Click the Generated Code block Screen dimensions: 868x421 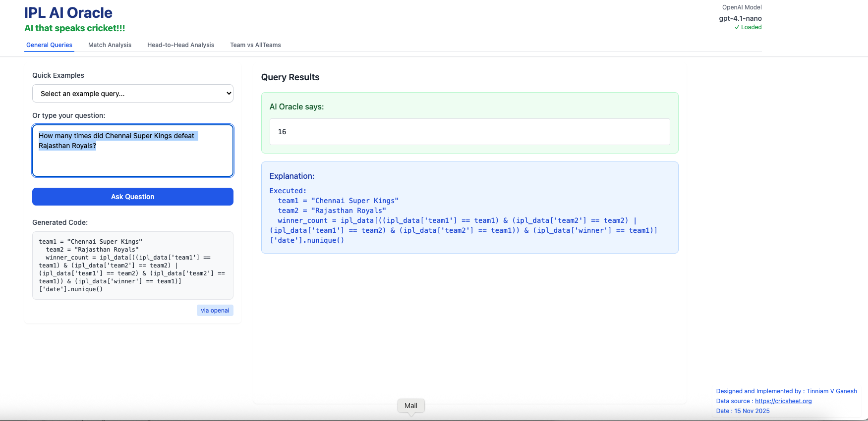click(133, 265)
